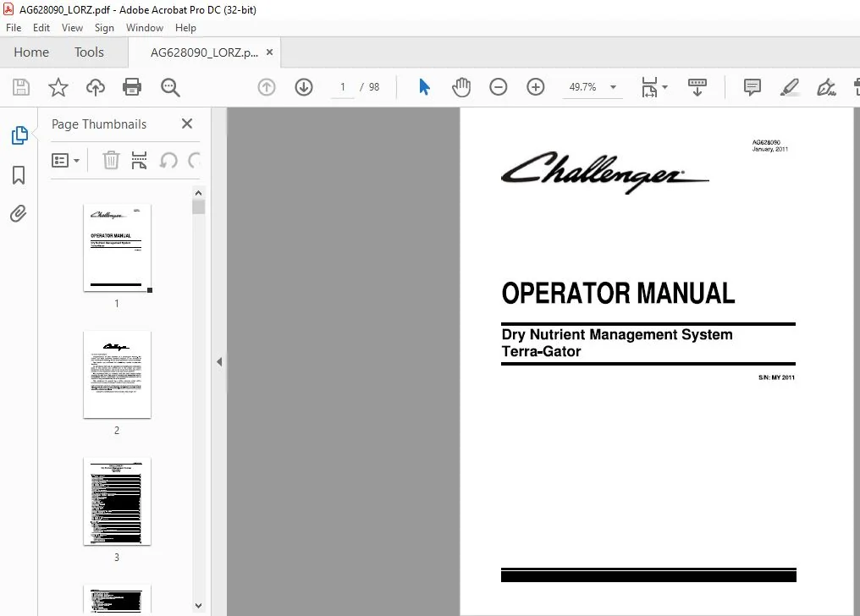Open the Window menu
This screenshot has width=860, height=616.
145,28
